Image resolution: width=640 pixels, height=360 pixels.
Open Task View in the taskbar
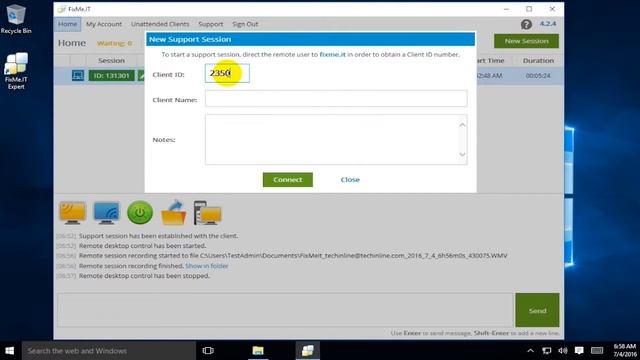[208, 351]
